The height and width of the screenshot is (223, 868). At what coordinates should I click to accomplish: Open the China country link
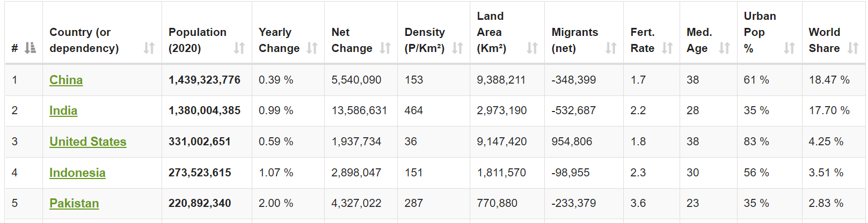(66, 80)
